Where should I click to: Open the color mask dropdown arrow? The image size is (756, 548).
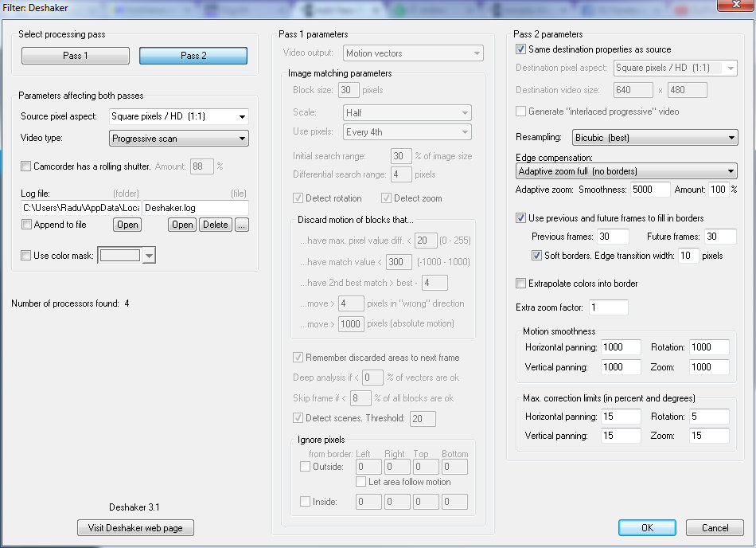[x=150, y=255]
